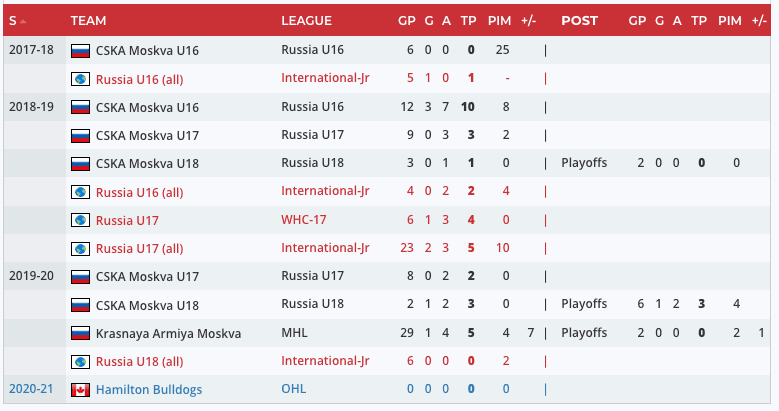This screenshot has height=411, width=779.
Task: Click MHL league text
Action: click(x=294, y=333)
